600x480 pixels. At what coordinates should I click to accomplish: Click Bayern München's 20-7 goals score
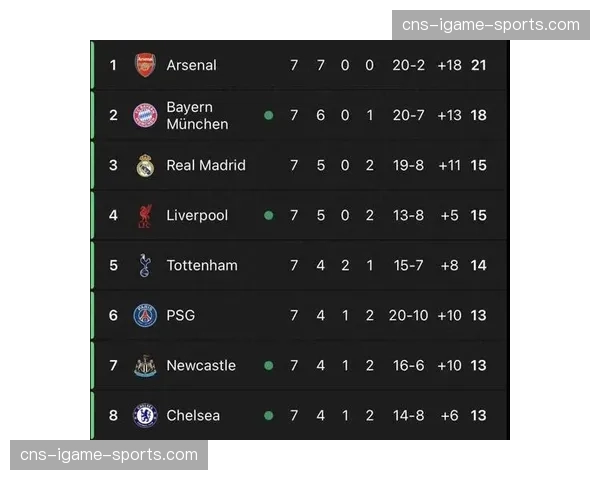coord(409,115)
